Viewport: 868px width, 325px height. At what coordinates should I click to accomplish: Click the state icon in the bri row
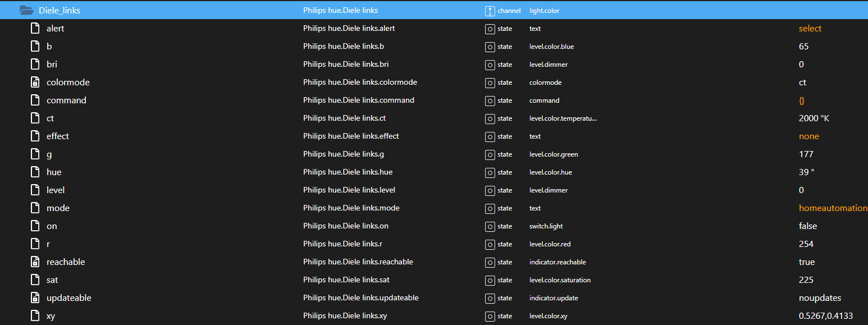coord(490,65)
